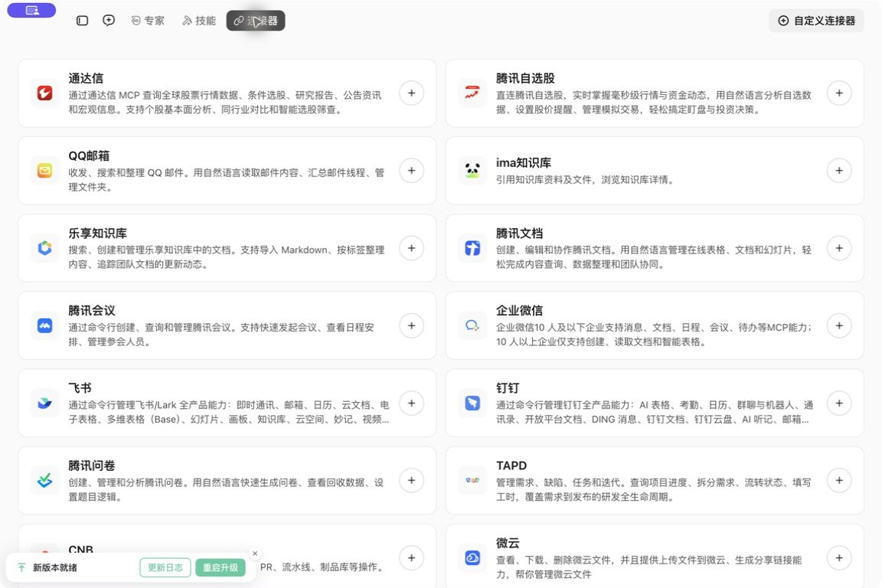The height and width of the screenshot is (588, 882).
Task: Click the 企业微信 chat bubble icon
Action: tap(472, 326)
